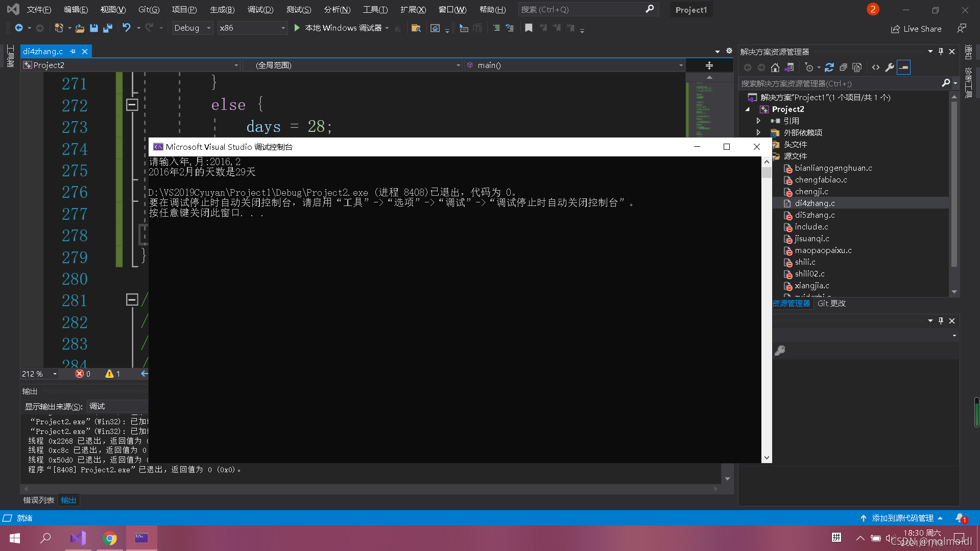Screen dimensions: 980x551
Task: Click the comment selected lines icon
Action: [x=496, y=28]
